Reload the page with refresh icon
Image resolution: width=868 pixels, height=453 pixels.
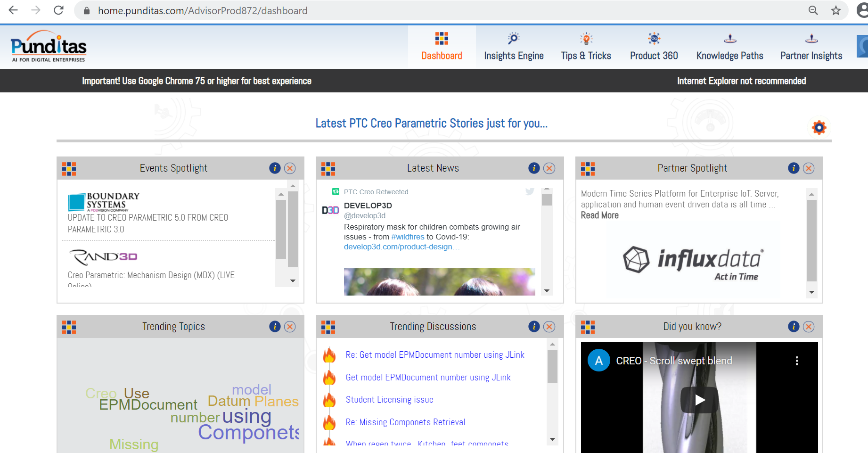pyautogui.click(x=58, y=10)
